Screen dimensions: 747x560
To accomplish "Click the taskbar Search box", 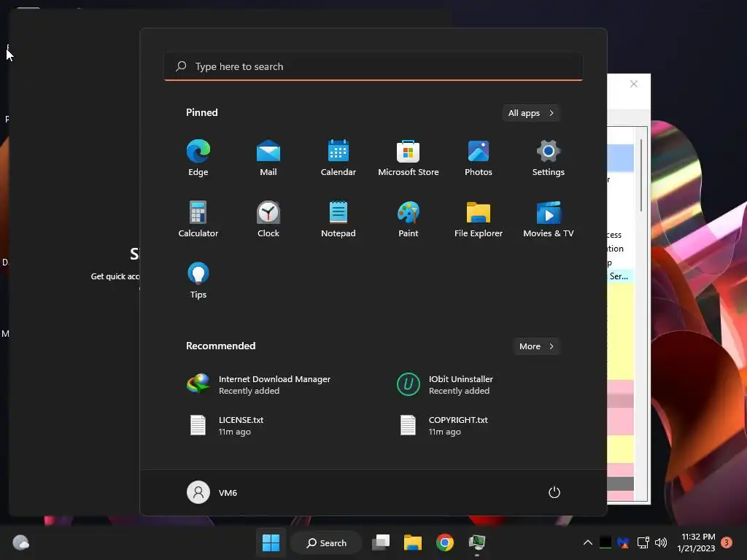I will pyautogui.click(x=327, y=542).
